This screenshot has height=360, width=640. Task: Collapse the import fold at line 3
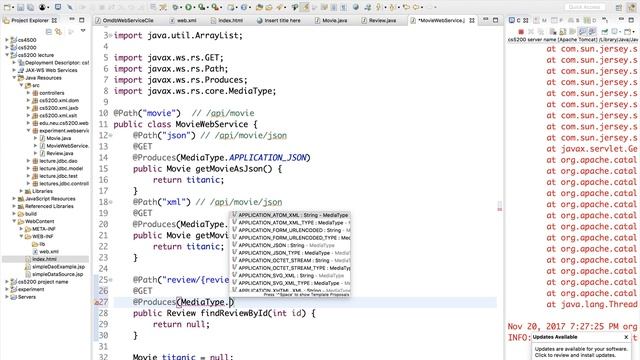(x=111, y=36)
